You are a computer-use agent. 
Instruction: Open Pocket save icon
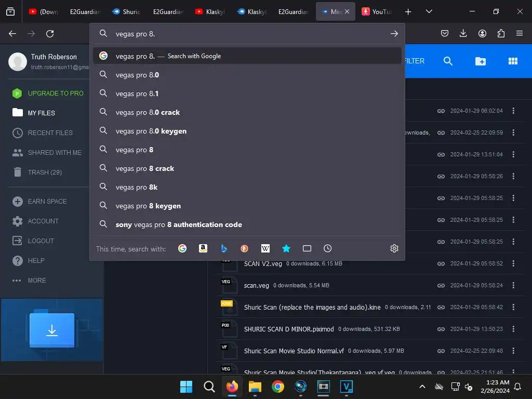point(445,33)
